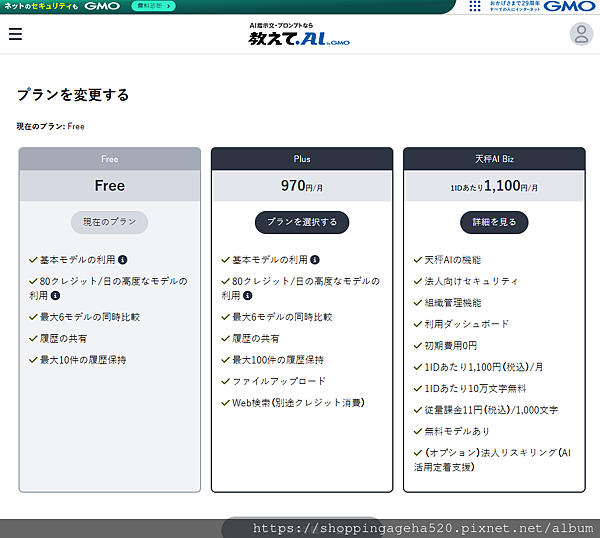Click 組織管理機能 feature text
Viewport: 600px width, 538px height.
click(x=453, y=303)
